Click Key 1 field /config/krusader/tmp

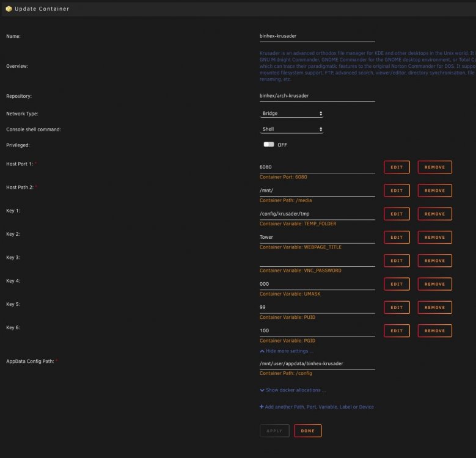click(x=317, y=214)
